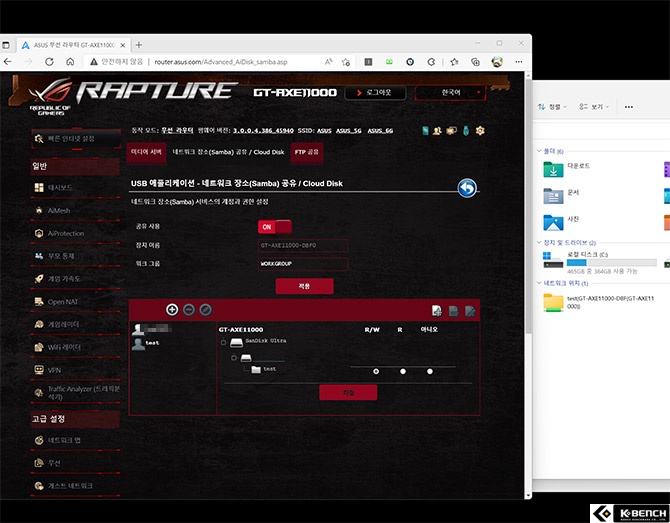Image resolution: width=670 pixels, height=523 pixels.
Task: Click the logout button
Action: pyautogui.click(x=375, y=93)
